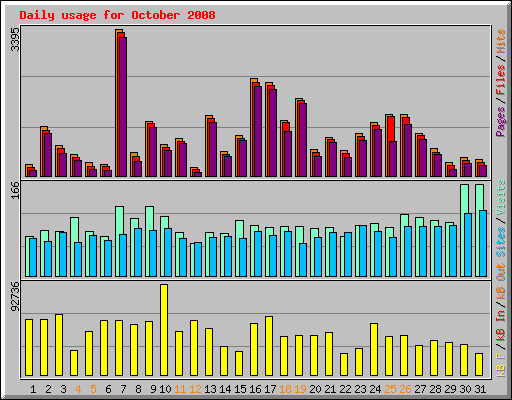
Task: Select day label 6 on the x-axis
Action: [x=108, y=389]
